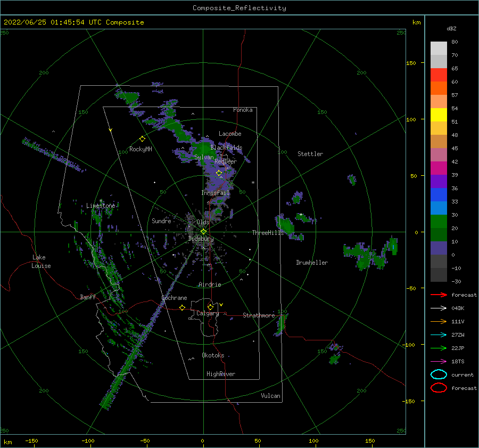479x448 pixels.
Task: Click the Blackfalds town label
Action: click(x=226, y=148)
